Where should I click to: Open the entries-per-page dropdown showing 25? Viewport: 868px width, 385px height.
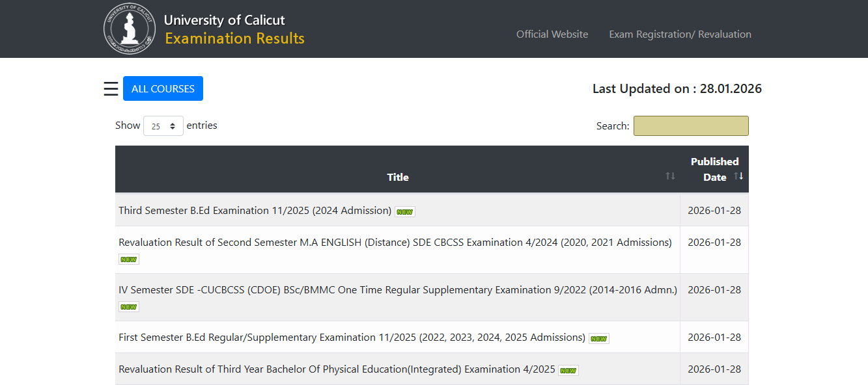point(163,125)
